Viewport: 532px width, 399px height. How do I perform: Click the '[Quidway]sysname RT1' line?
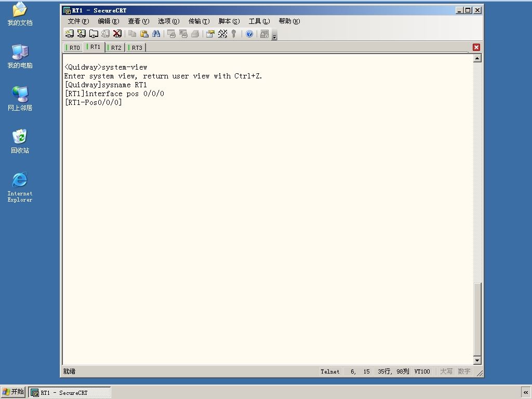106,85
